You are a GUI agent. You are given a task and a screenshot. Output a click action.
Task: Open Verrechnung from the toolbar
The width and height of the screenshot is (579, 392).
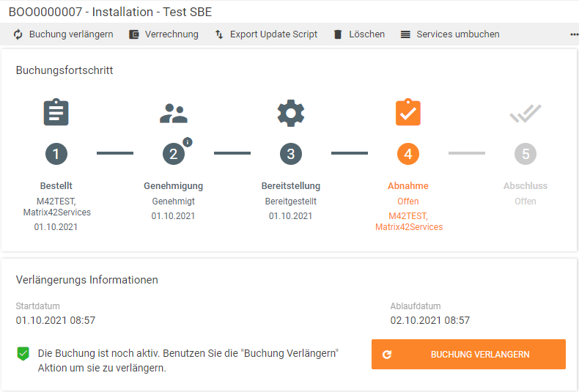(163, 34)
